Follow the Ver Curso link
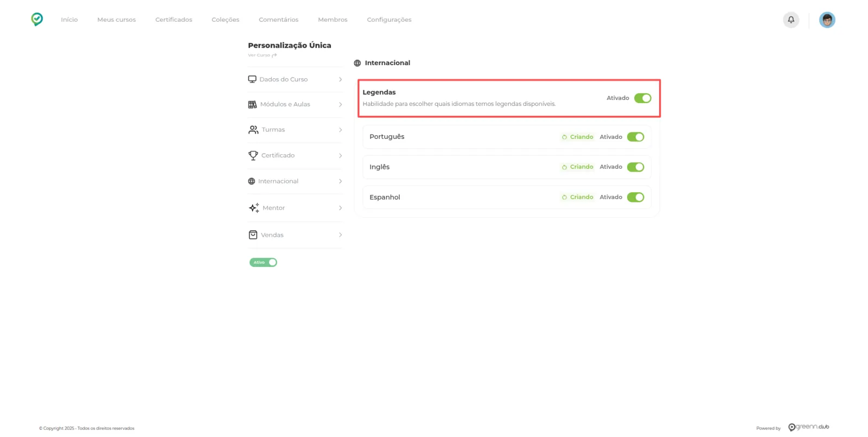 pos(259,55)
